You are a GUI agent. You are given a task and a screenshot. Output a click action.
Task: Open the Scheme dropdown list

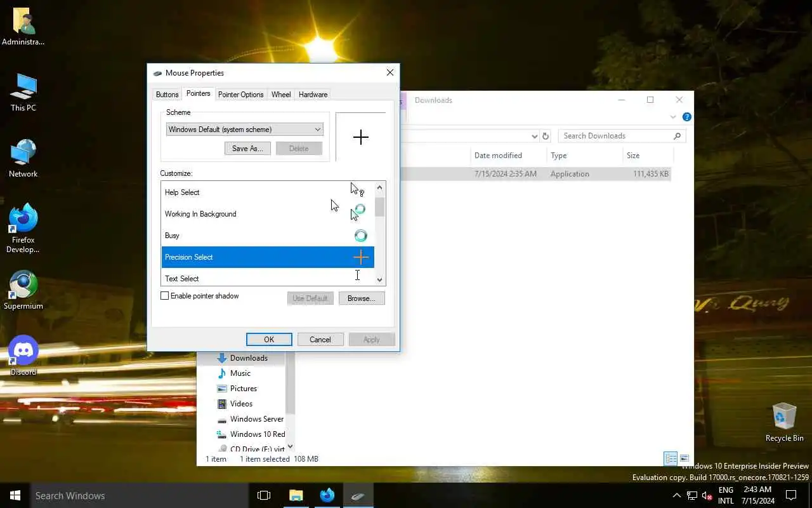(x=244, y=130)
